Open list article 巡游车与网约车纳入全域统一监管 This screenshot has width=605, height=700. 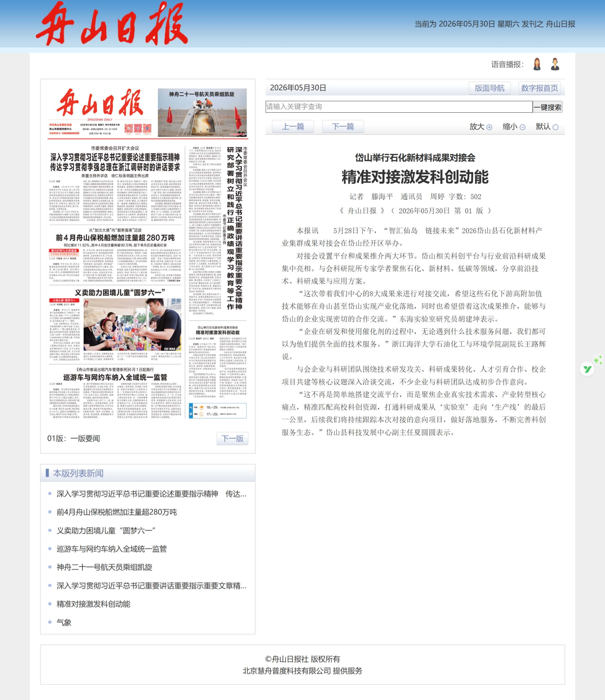112,549
